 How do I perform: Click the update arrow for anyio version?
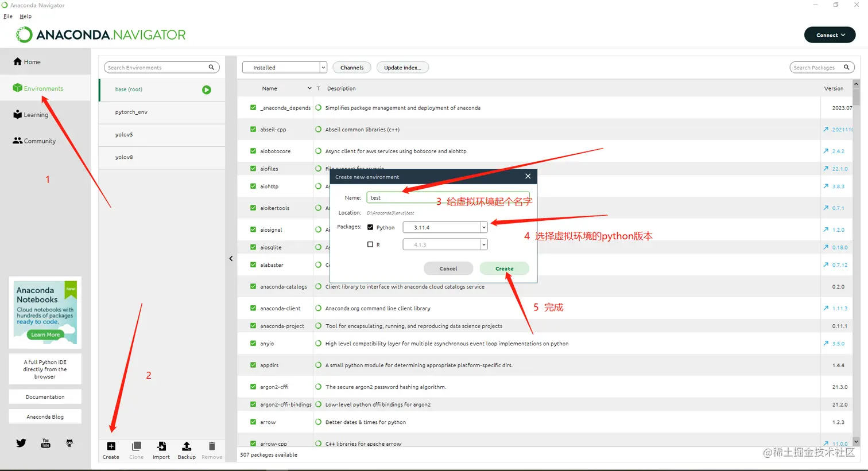pyautogui.click(x=826, y=343)
